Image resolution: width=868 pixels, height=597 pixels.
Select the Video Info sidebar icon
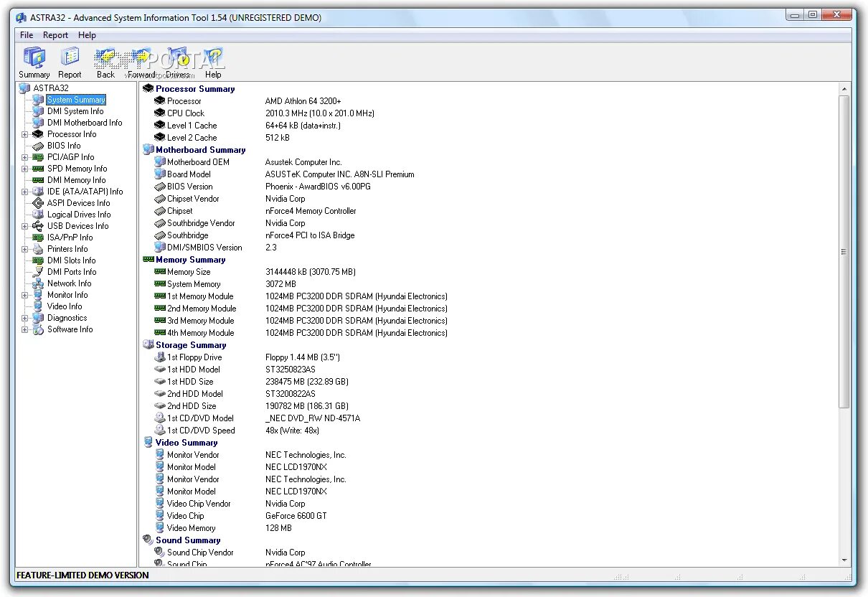38,306
